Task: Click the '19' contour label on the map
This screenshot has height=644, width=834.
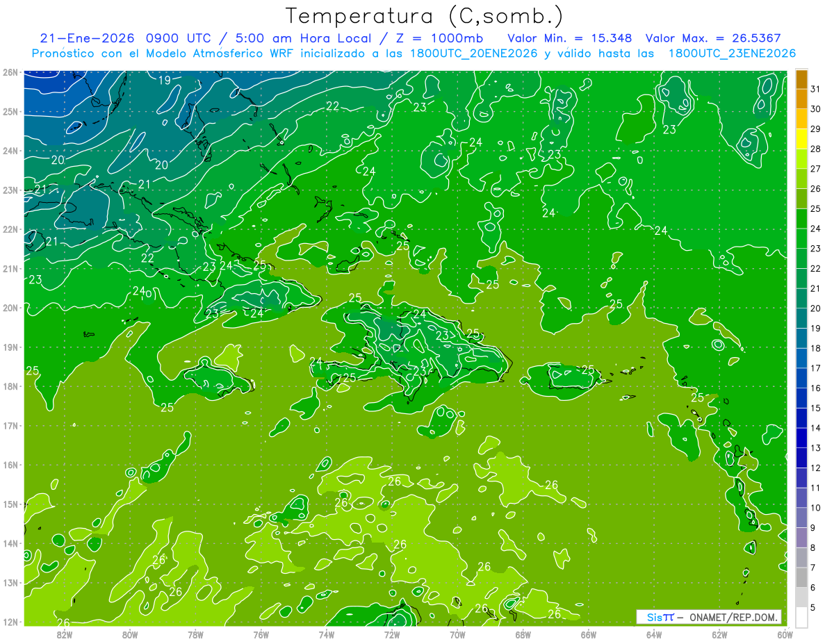Action: 165,81
